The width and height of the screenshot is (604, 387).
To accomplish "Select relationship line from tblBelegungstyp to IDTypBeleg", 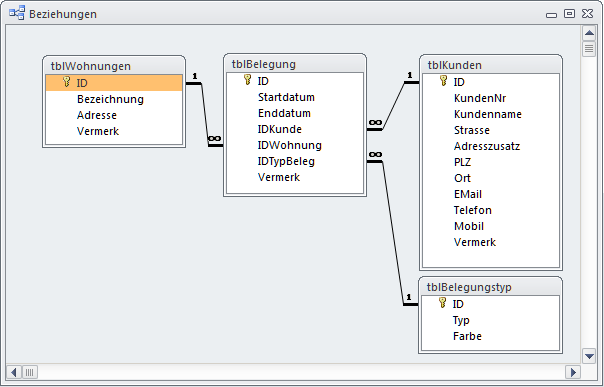I will click(393, 233).
